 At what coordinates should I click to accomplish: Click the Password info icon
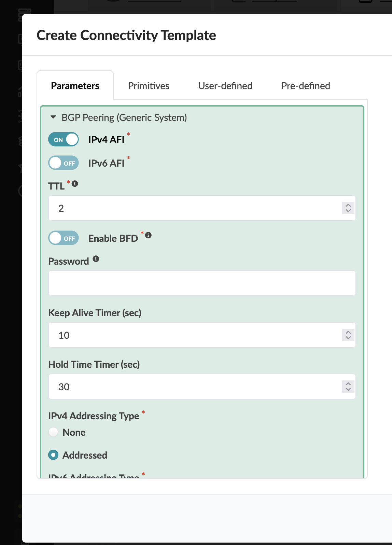pyautogui.click(x=96, y=259)
